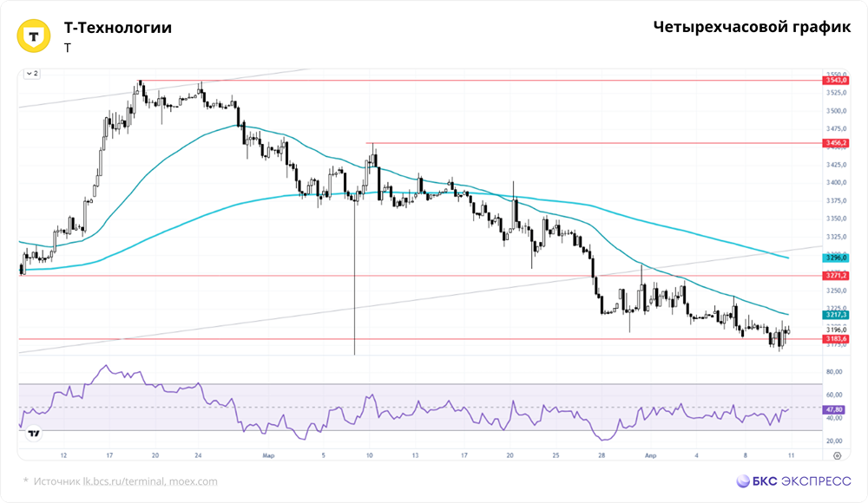Click the 3456,2 resistance price label
Image resolution: width=868 pixels, height=503 pixels.
coord(836,143)
